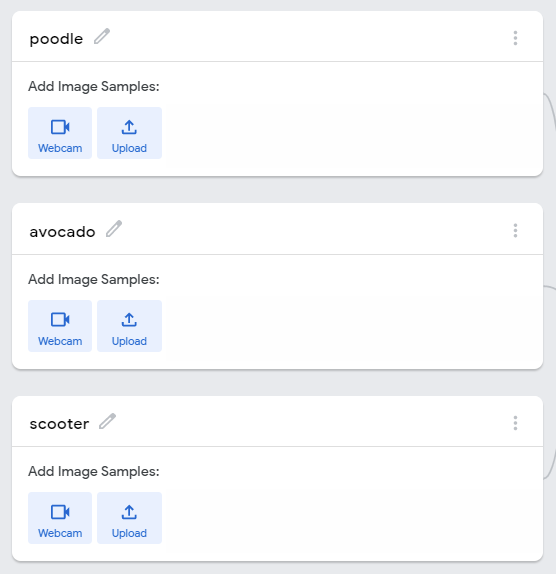Select the poodle class name text
This screenshot has width=556, height=574.
pos(56,38)
